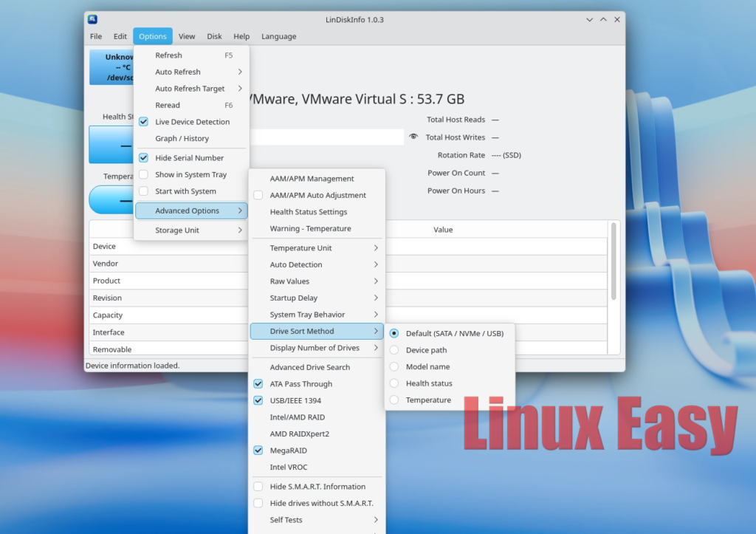Image resolution: width=756 pixels, height=534 pixels.
Task: Sort drives by Model name
Action: tap(450, 366)
